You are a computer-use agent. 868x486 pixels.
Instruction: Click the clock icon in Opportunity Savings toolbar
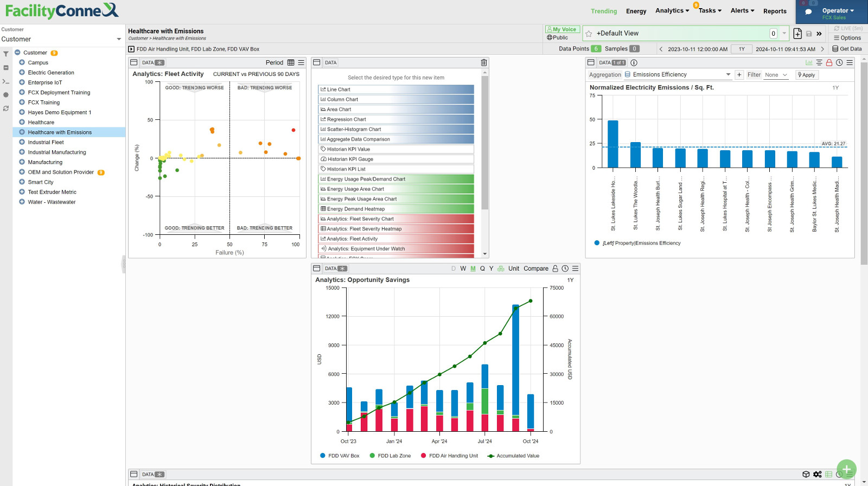[x=565, y=268]
